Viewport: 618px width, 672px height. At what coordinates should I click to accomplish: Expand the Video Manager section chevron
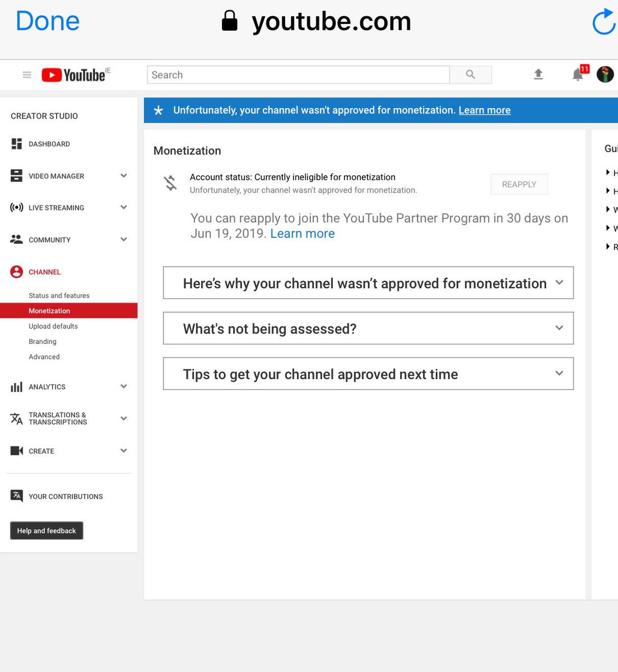124,176
